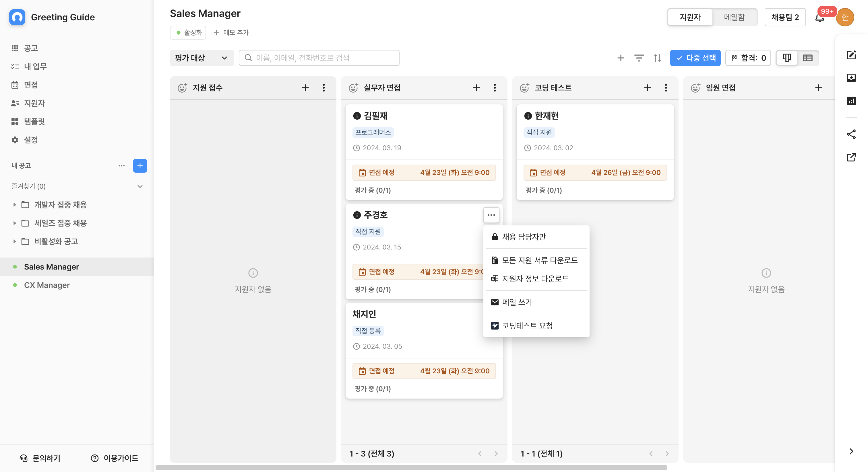868x472 pixels.
Task: Click the Greeting Guide logo icon
Action: tap(17, 17)
